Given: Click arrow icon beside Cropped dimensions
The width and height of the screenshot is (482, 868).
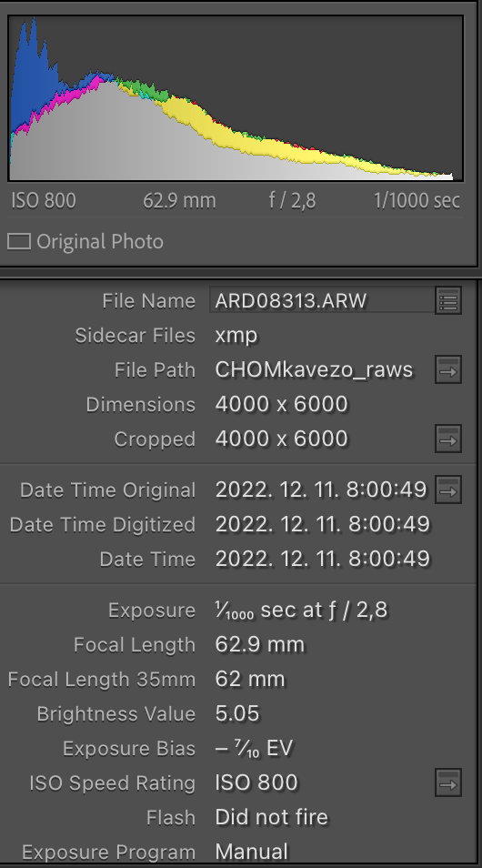Looking at the screenshot, I should tap(447, 439).
